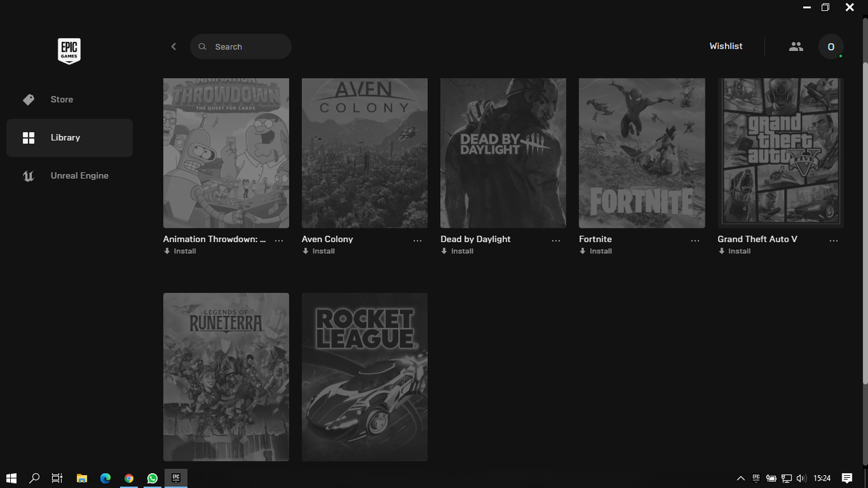Open options menu for Aven Colony
868x488 pixels.
tap(417, 241)
